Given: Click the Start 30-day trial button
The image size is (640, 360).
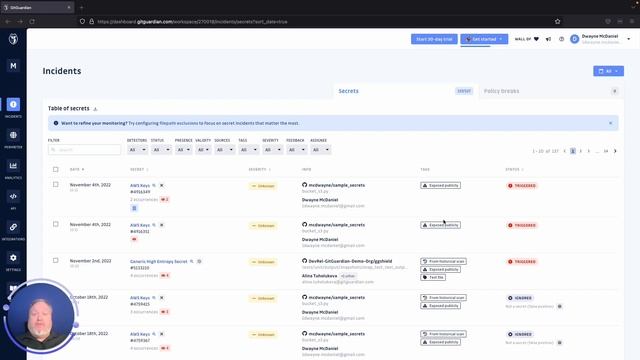Looking at the screenshot, I should 434,39.
